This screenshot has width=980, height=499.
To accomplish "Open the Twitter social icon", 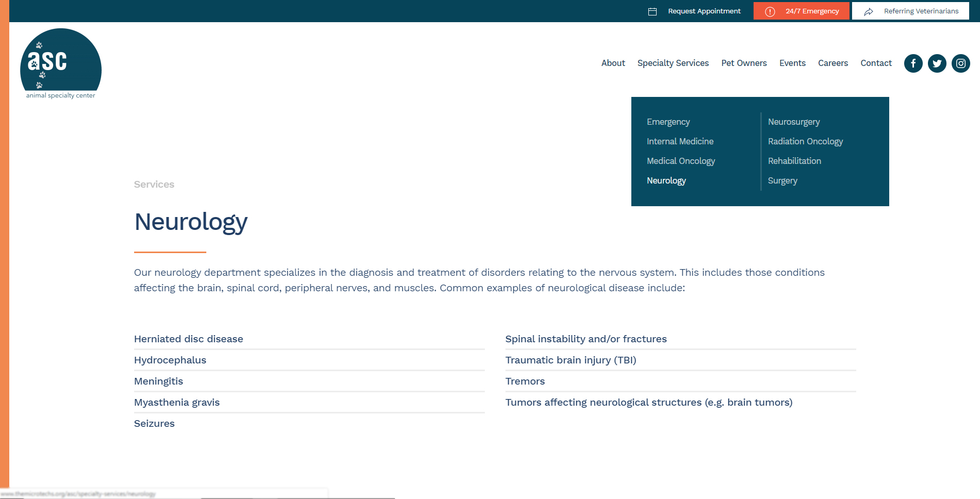I will pyautogui.click(x=937, y=63).
